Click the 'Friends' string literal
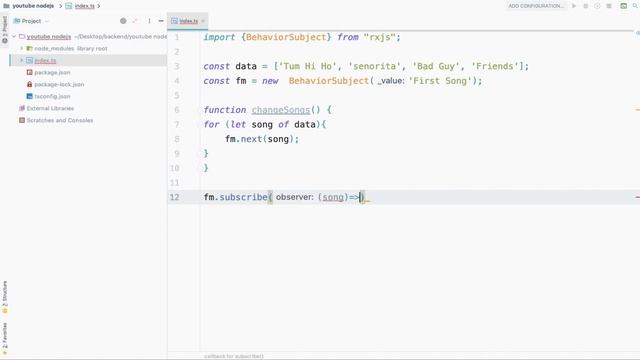This screenshot has width=640, height=360. (x=494, y=66)
